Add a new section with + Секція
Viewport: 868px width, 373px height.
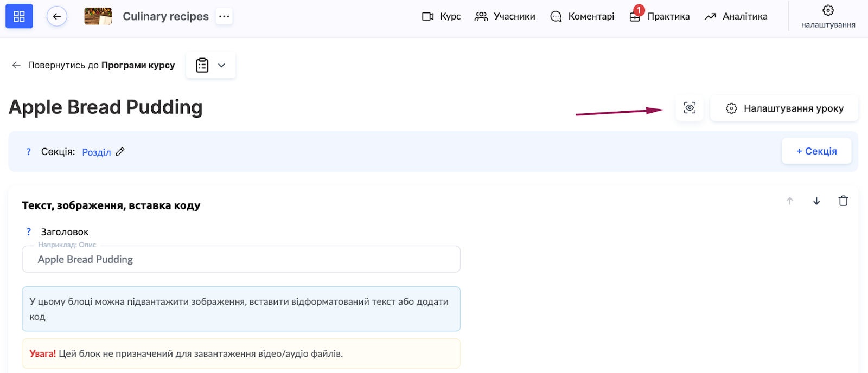coord(816,151)
